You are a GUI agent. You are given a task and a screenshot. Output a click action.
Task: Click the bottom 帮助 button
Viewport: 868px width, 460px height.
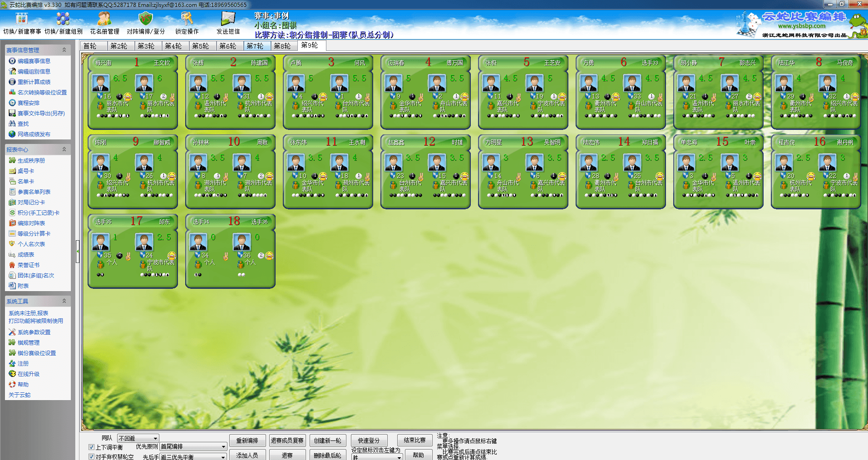point(419,455)
